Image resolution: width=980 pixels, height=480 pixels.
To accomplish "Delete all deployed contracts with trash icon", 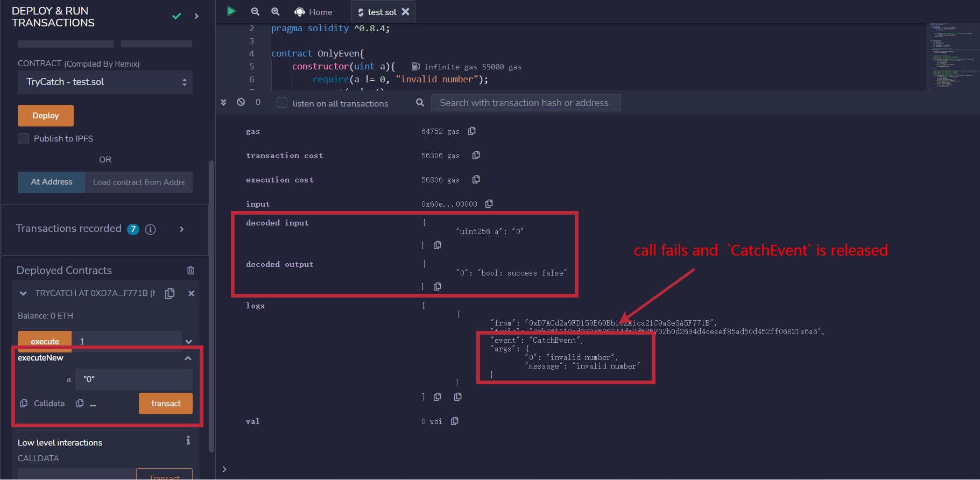I will coord(191,271).
